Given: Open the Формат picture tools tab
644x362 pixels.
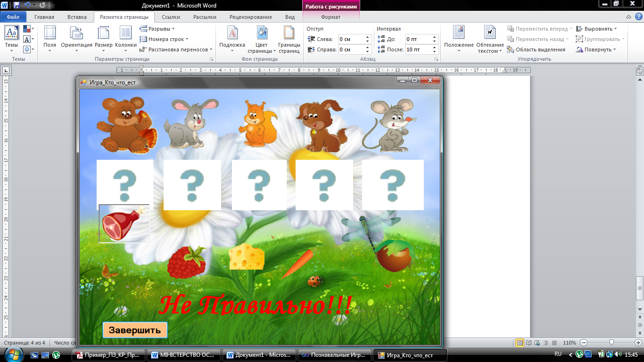Looking at the screenshot, I should click(330, 17).
